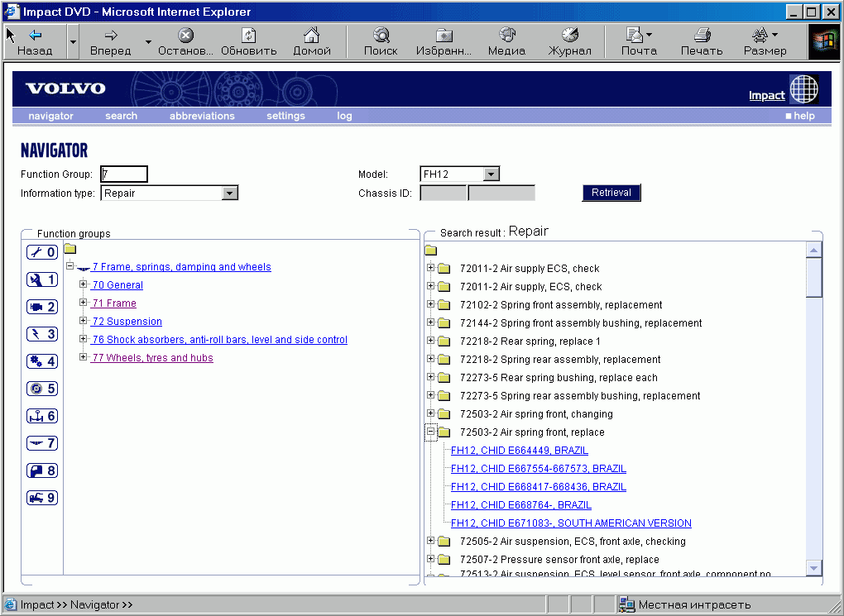The width and height of the screenshot is (844, 616).
Task: Open the Поиск search toolbar button
Action: tap(381, 42)
